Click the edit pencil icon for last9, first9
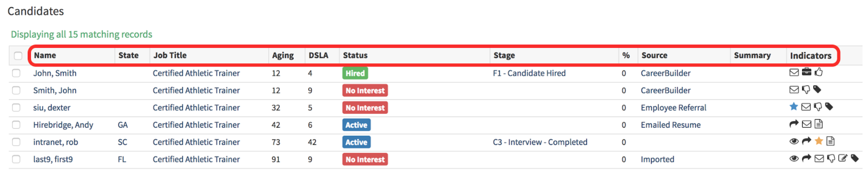 (x=842, y=158)
